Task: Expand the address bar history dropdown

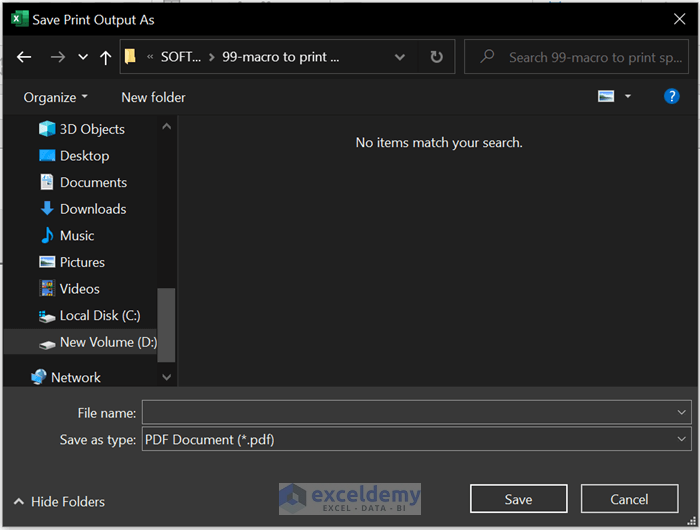Action: pyautogui.click(x=400, y=57)
